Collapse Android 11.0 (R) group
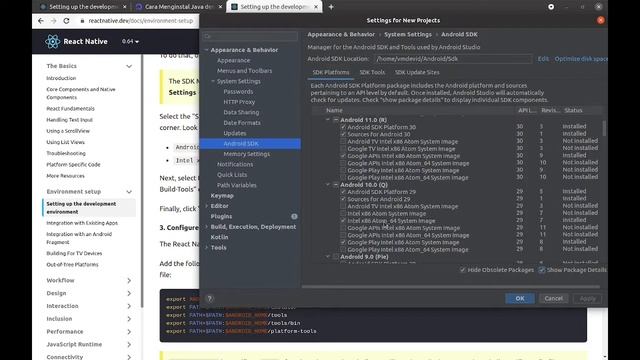 [328, 120]
